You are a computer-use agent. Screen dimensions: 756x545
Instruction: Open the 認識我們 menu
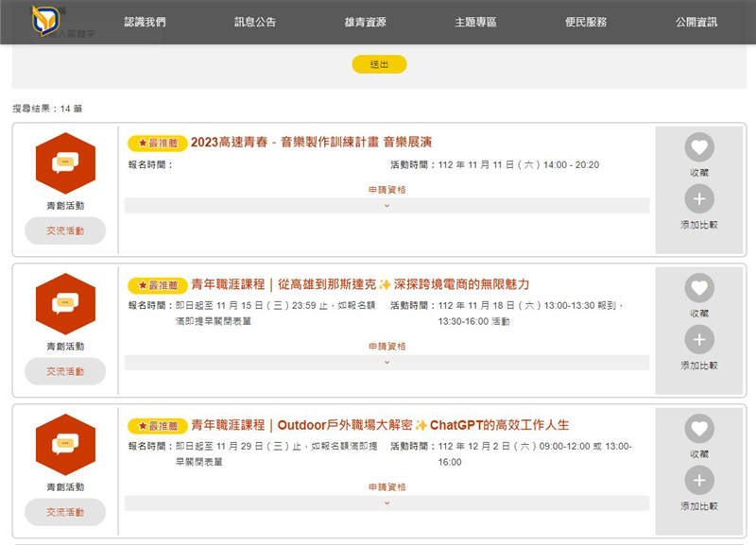(x=145, y=22)
